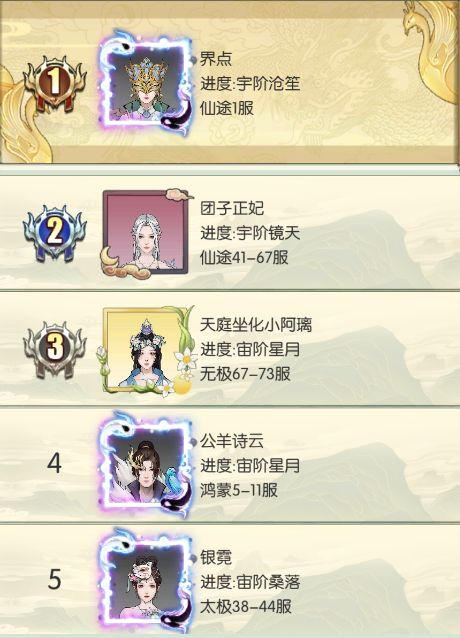The height and width of the screenshot is (638, 460).
Task: Open avatar of player 银霓
Action: (x=146, y=582)
